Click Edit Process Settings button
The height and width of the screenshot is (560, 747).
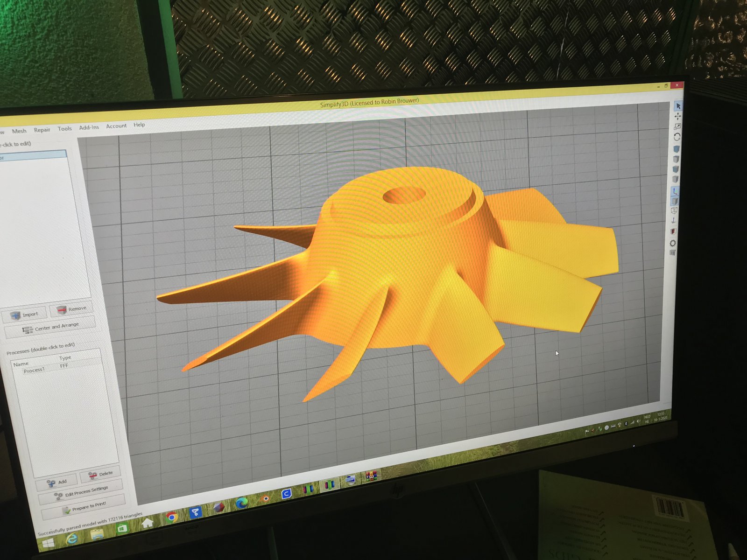[80, 492]
